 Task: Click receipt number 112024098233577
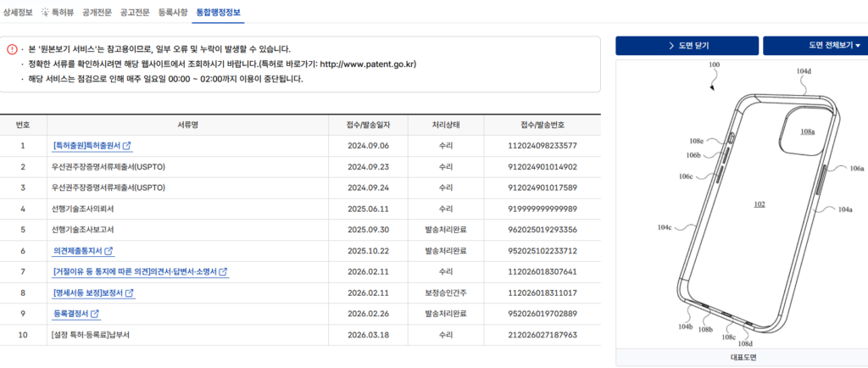[x=542, y=146]
